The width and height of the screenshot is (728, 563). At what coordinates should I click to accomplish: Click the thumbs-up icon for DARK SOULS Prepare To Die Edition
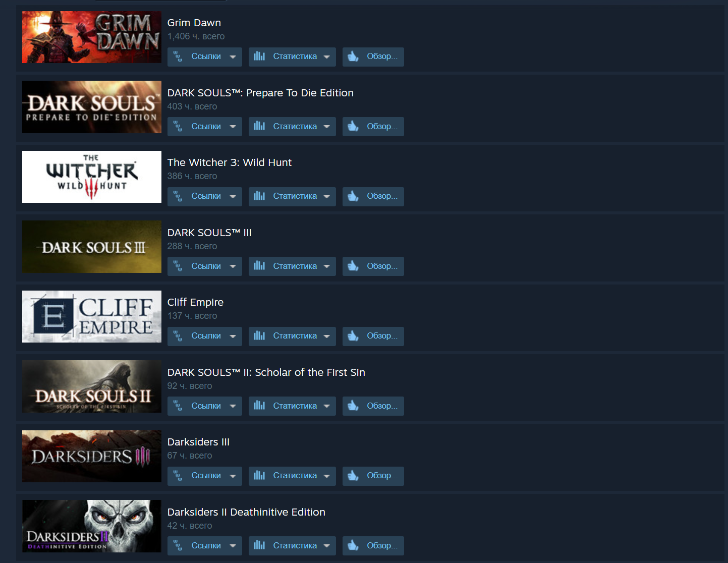point(353,126)
